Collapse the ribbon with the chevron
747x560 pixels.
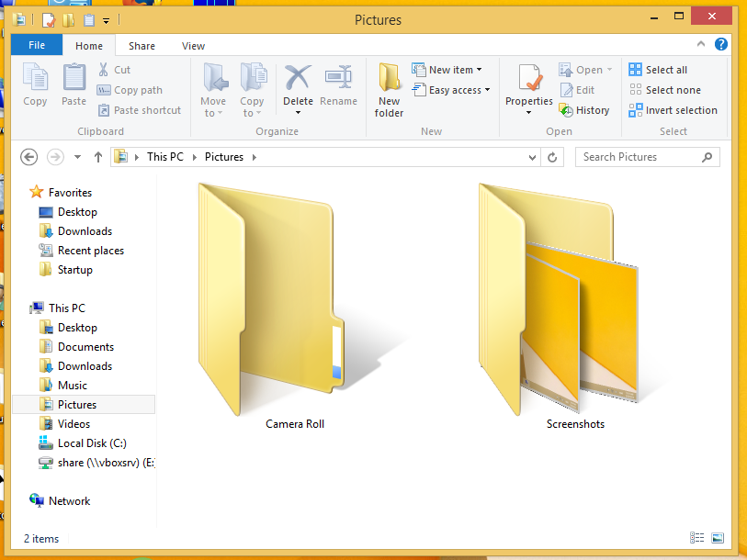[700, 44]
